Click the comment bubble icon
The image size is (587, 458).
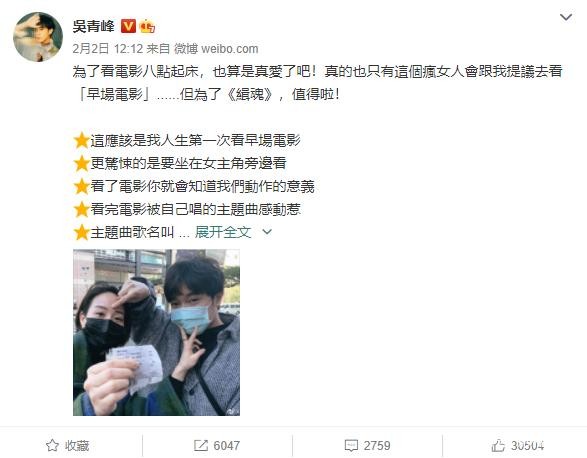pos(351,446)
